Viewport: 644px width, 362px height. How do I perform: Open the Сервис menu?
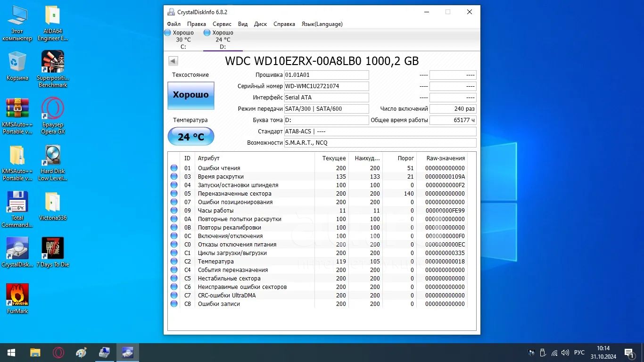pos(222,24)
